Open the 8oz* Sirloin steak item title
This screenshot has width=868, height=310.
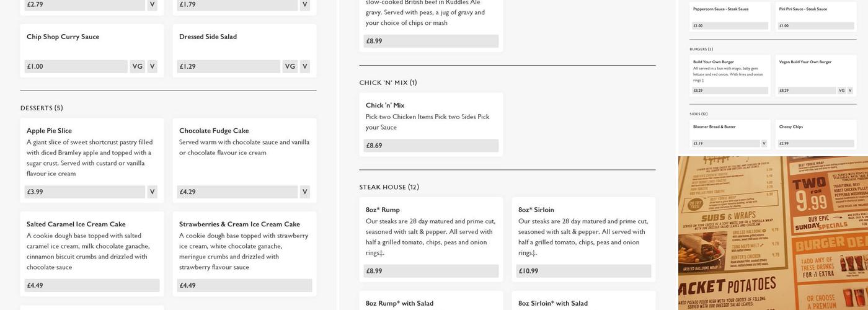pyautogui.click(x=536, y=210)
